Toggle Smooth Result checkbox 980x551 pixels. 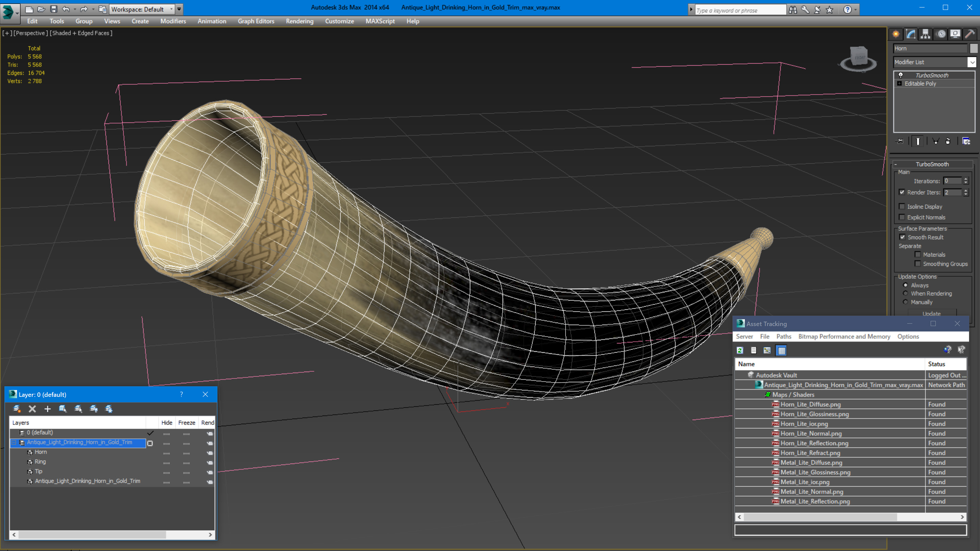(x=902, y=237)
